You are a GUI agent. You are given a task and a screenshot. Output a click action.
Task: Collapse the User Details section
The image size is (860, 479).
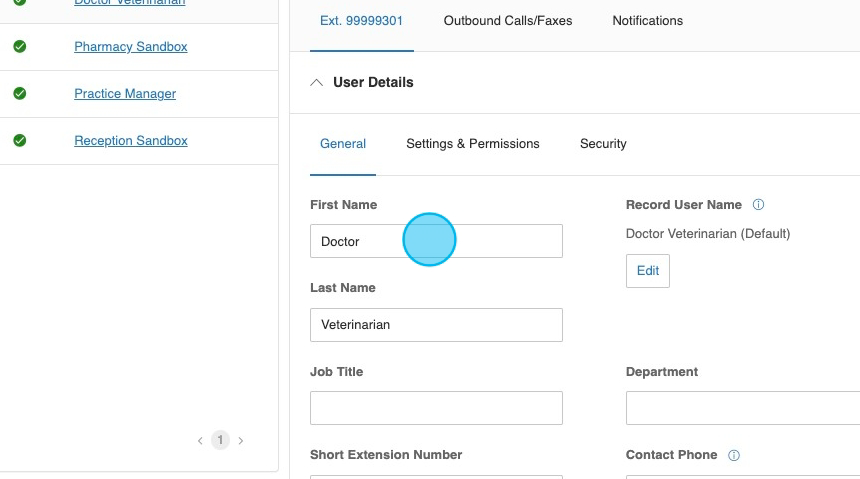coord(317,83)
